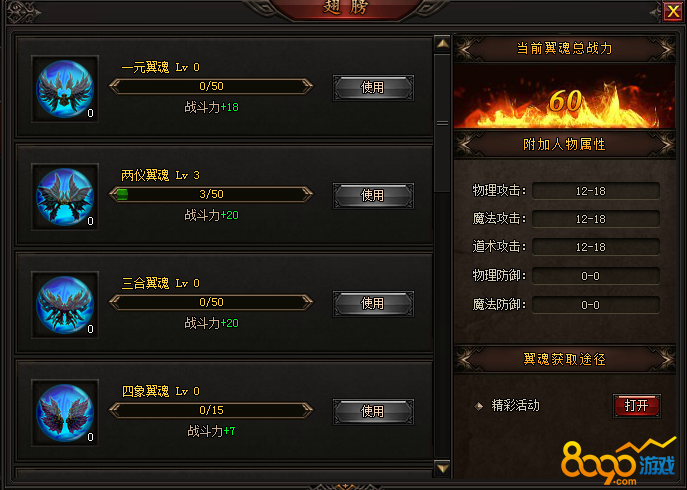The width and height of the screenshot is (687, 490).
Task: Click the 四象翼魂 0/15 progress bar
Action: 211,410
